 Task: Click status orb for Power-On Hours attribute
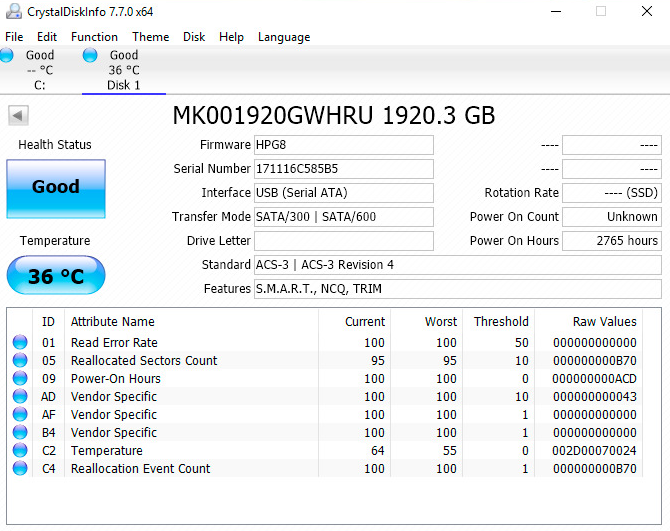[x=20, y=378]
